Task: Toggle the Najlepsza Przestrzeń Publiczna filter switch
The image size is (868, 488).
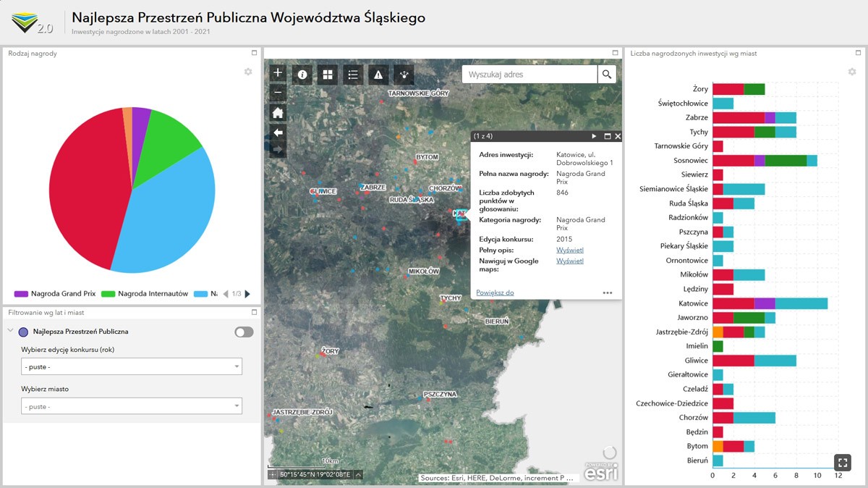Action: pos(244,332)
